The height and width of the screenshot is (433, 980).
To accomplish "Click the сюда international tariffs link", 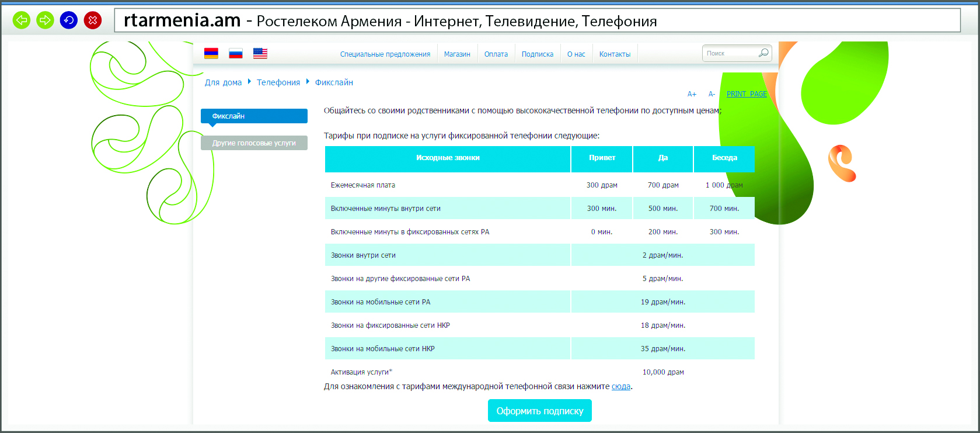I will tap(621, 386).
